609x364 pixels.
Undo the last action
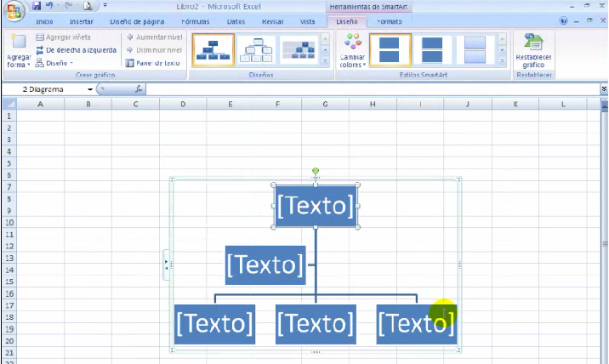(51, 6)
